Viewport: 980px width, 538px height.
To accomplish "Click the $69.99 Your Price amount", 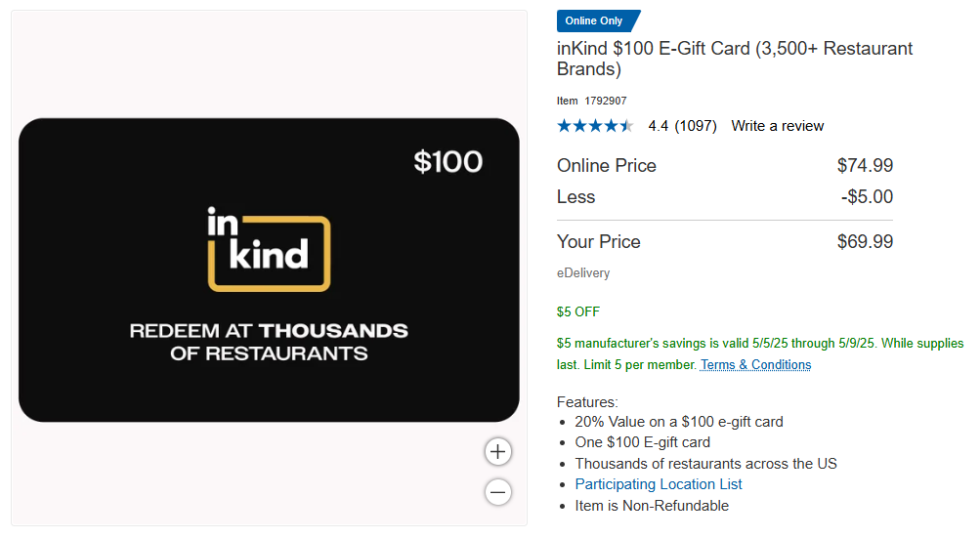I will 865,242.
